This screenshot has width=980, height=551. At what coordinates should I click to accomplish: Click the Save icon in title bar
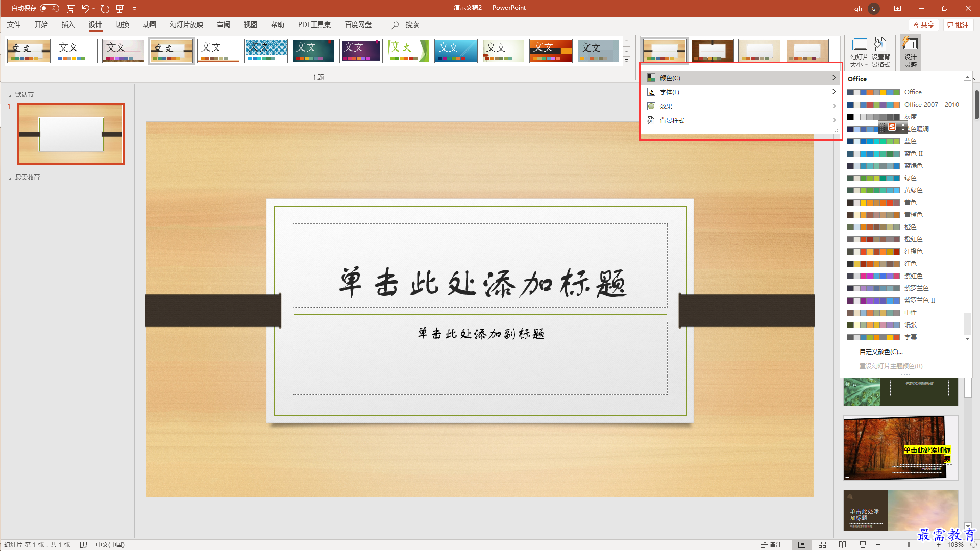(71, 9)
